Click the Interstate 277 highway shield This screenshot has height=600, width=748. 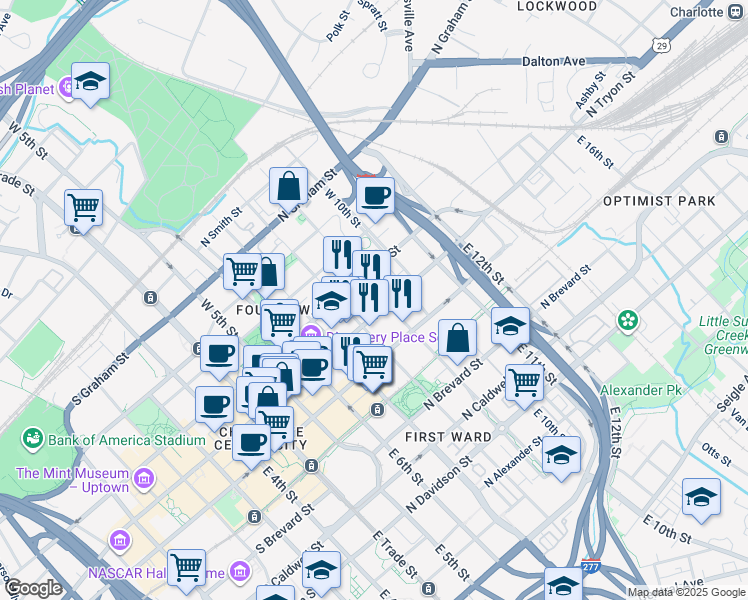pyautogui.click(x=591, y=566)
